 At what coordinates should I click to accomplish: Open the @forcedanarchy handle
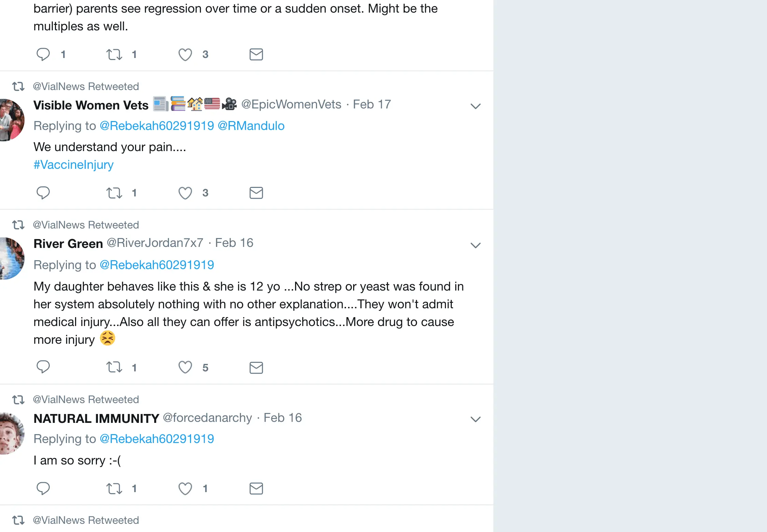(x=207, y=418)
